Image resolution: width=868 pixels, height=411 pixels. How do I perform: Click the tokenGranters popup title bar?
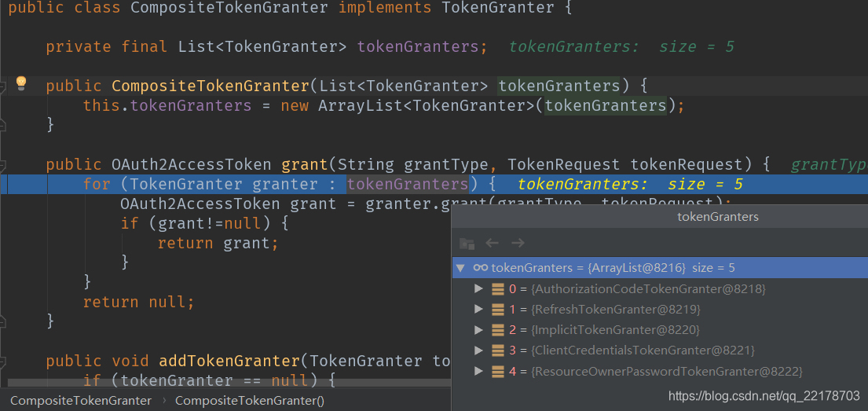coord(660,217)
